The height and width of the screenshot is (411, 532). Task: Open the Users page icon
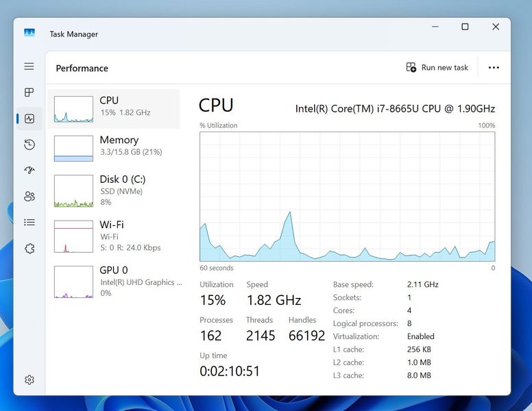tap(29, 196)
